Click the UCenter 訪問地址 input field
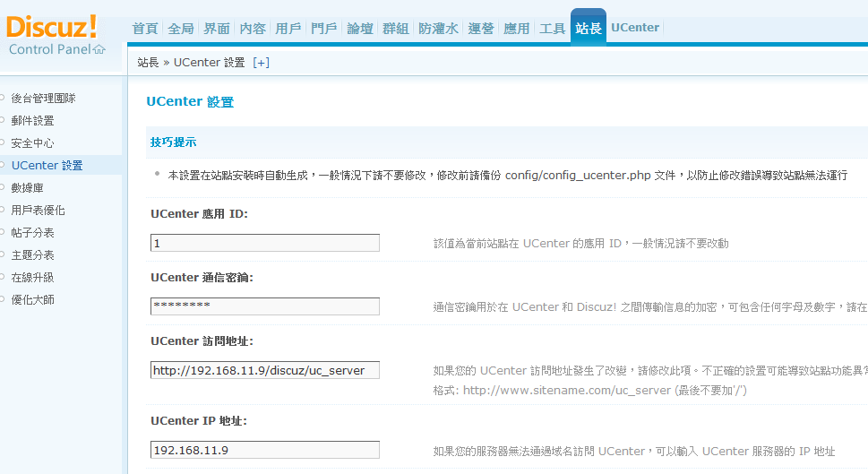The image size is (868, 474). coord(264,370)
